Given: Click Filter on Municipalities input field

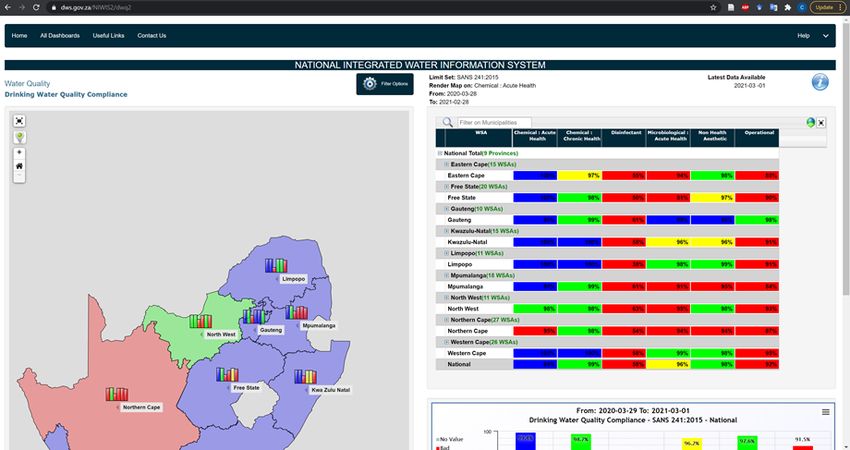Looking at the screenshot, I should pyautogui.click(x=494, y=123).
